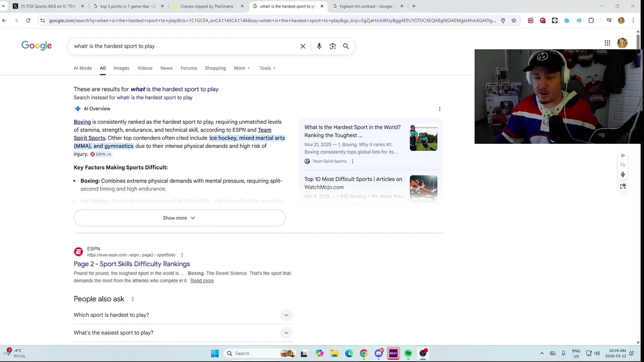This screenshot has height=362, width=644.
Task: Go to Google homepage via logo
Action: [x=37, y=46]
